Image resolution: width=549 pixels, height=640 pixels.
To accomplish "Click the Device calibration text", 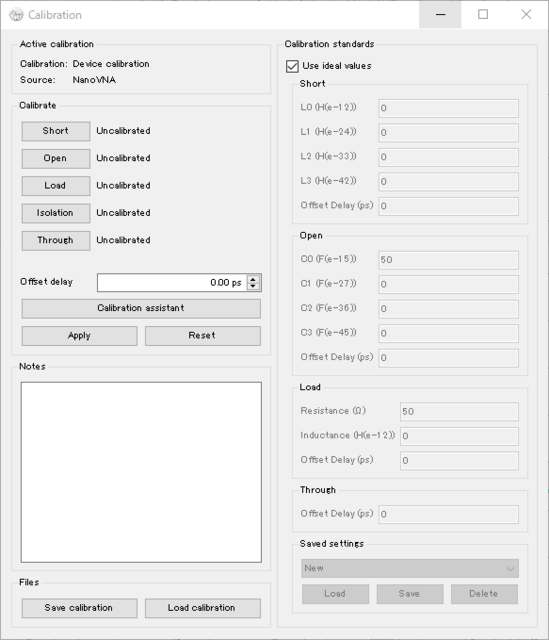I will 111,64.
